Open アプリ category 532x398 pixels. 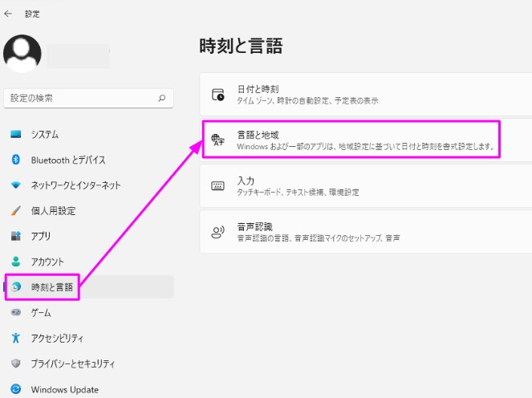[41, 236]
